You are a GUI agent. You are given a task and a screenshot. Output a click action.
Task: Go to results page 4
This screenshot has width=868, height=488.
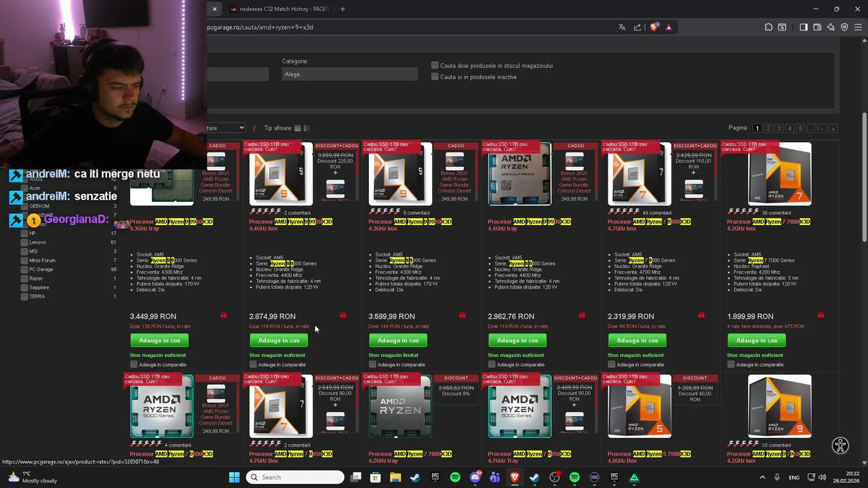(x=789, y=128)
